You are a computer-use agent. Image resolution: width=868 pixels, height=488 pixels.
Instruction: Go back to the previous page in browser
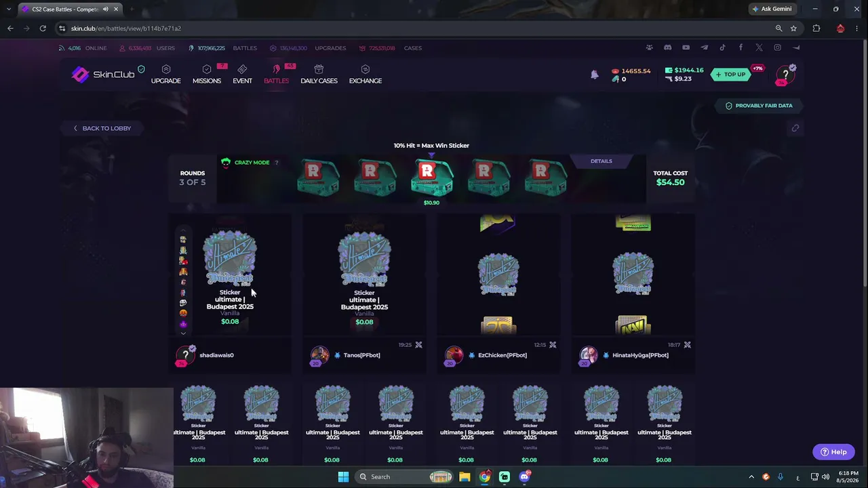point(10,28)
